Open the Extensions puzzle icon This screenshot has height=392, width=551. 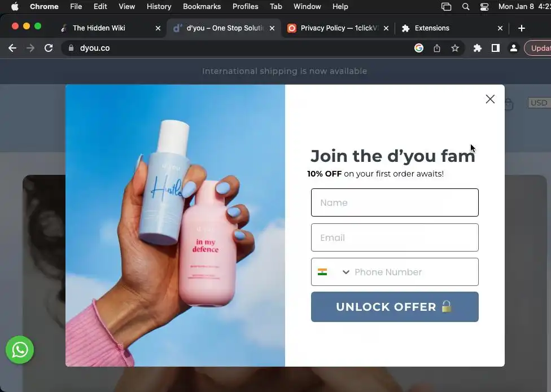477,48
